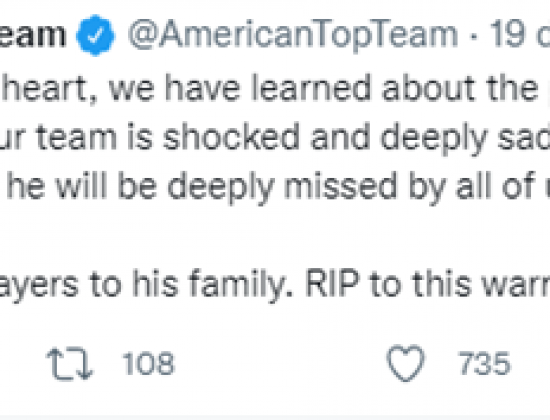Click the line "we have learned about the"
550x420 pixels.
[323, 87]
